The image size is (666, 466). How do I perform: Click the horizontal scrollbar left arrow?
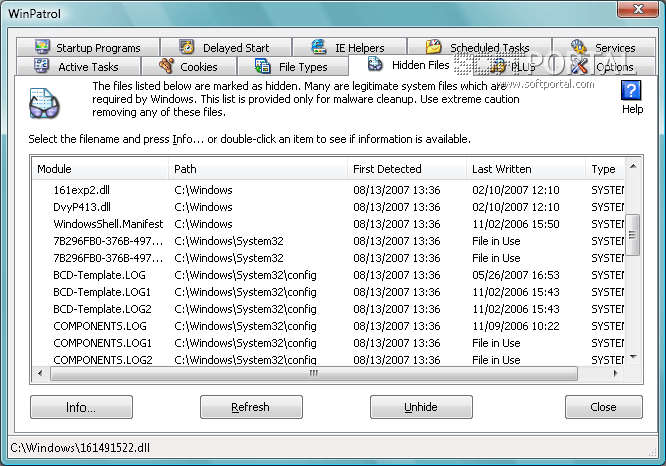point(40,373)
